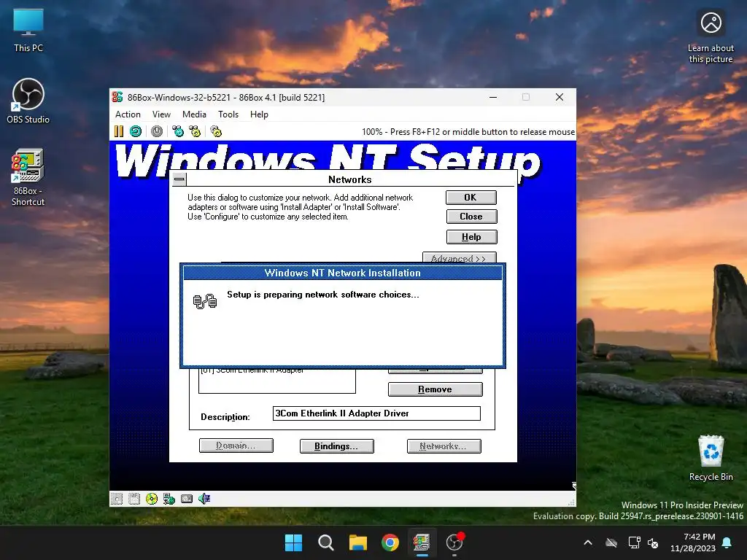Show hidden tray icons chevron
Viewport: 747px width, 560px height.
coord(588,542)
